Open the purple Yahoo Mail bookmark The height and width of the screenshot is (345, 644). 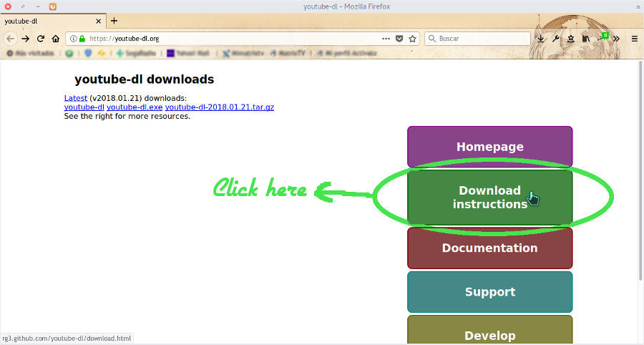(x=188, y=54)
